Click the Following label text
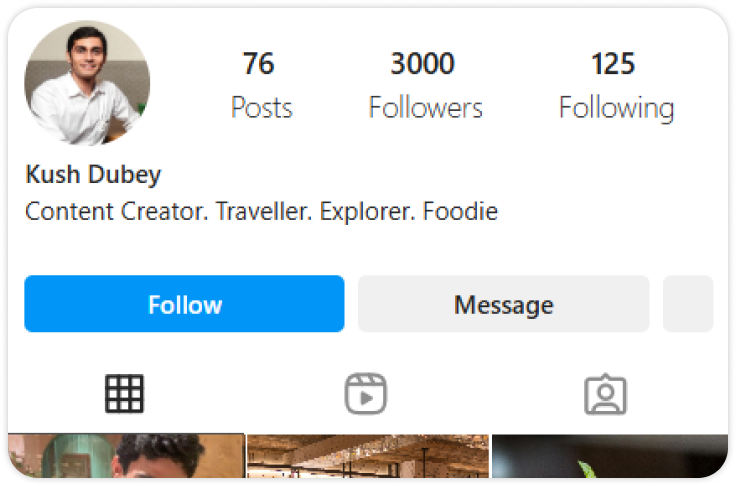Screen dimensions: 736x486 click(616, 109)
